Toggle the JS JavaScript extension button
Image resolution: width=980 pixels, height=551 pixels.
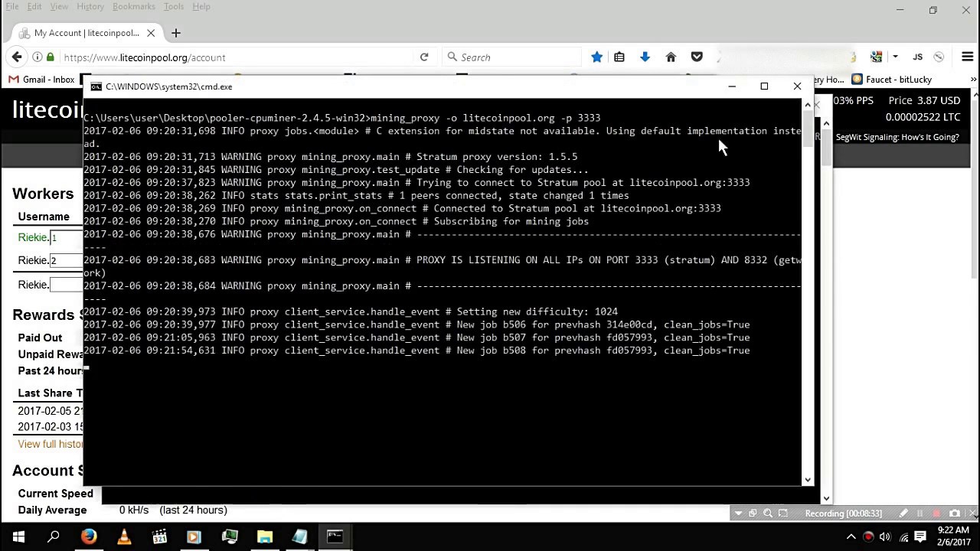917,57
